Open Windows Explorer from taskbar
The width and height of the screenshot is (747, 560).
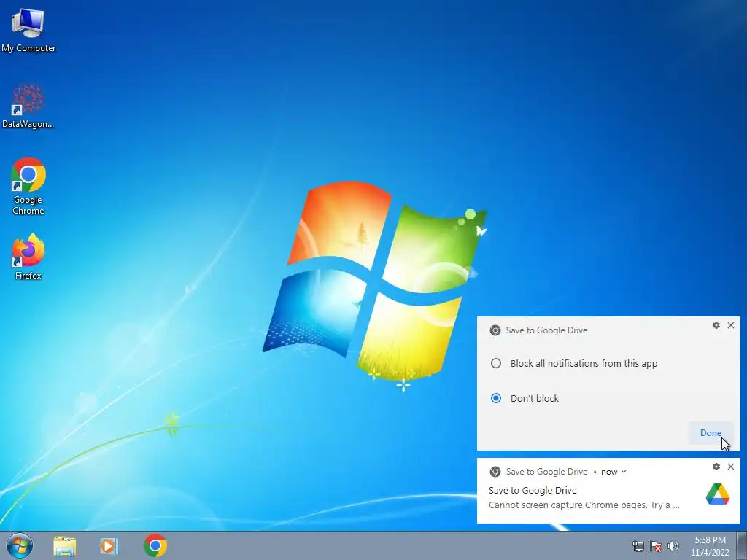click(x=64, y=545)
